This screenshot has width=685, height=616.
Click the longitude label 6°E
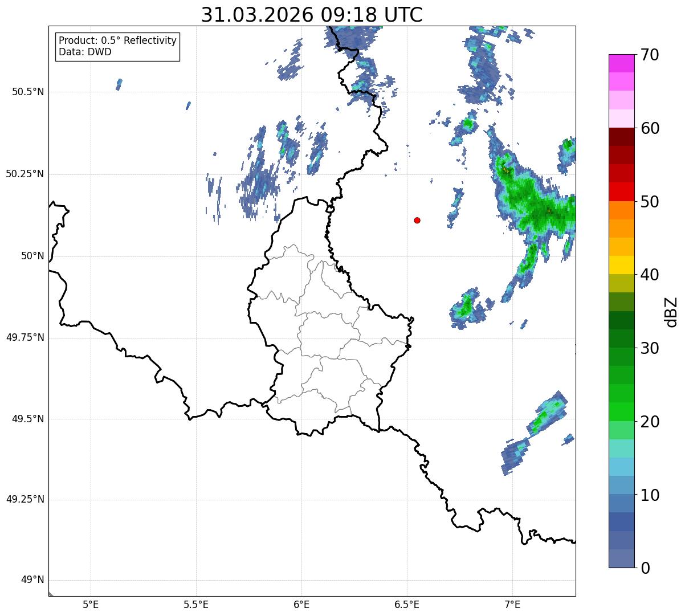click(301, 604)
